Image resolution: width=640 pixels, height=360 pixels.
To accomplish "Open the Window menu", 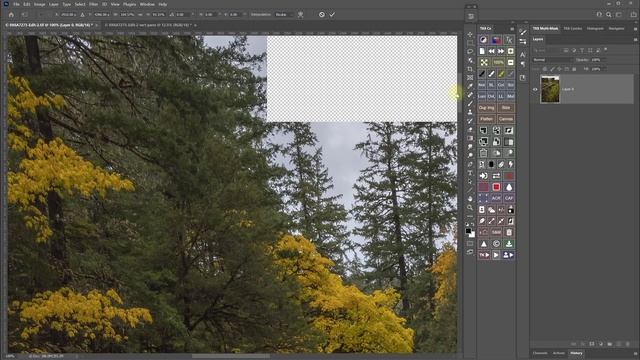I will pyautogui.click(x=147, y=4).
